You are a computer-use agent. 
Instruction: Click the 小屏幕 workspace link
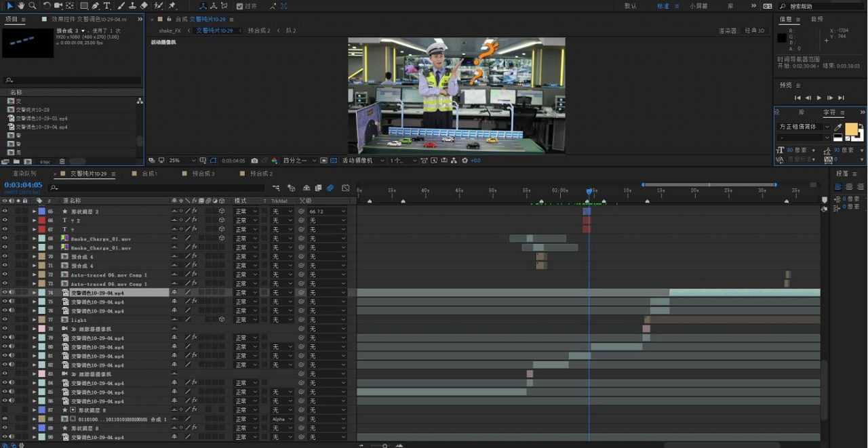coord(698,6)
